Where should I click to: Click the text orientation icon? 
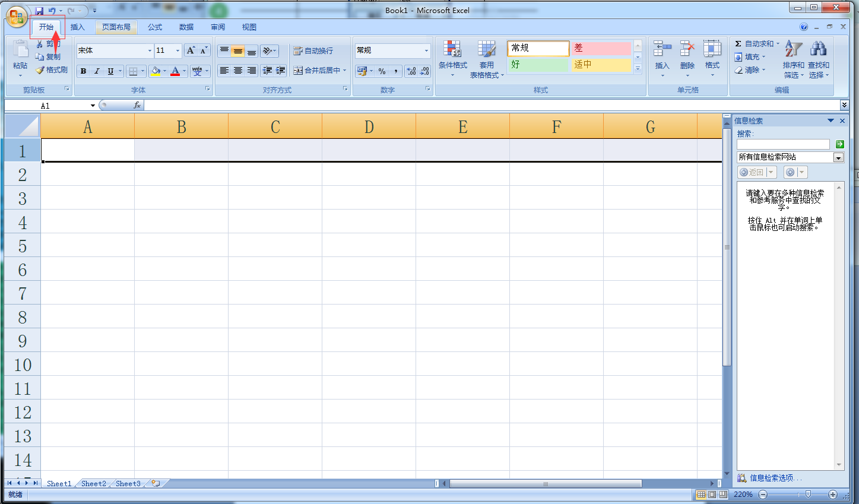tap(267, 51)
